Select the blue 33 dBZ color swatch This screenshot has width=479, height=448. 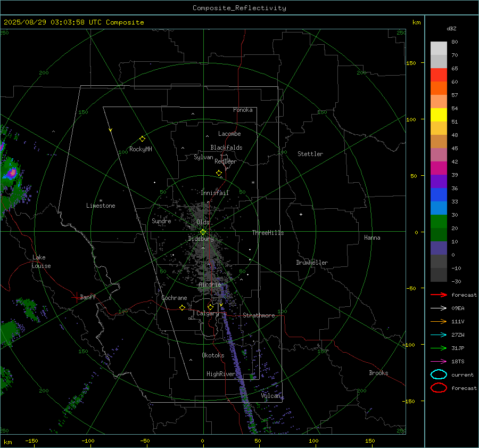tap(439, 195)
